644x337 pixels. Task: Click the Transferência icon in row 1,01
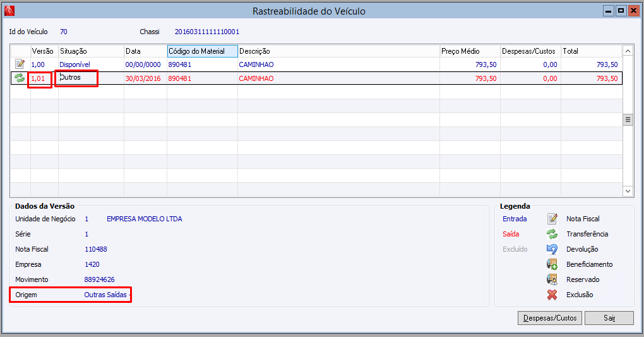tap(20, 78)
